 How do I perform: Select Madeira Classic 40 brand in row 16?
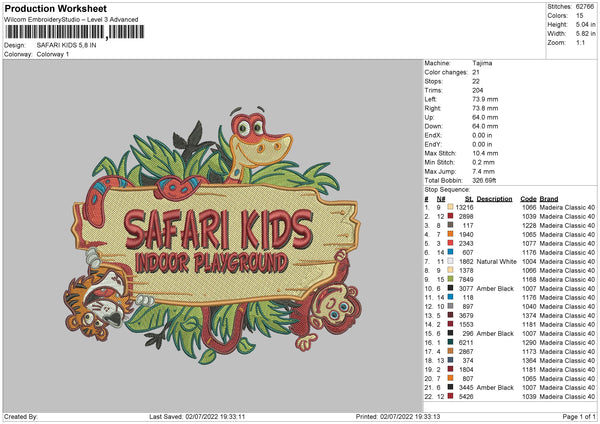(x=567, y=342)
